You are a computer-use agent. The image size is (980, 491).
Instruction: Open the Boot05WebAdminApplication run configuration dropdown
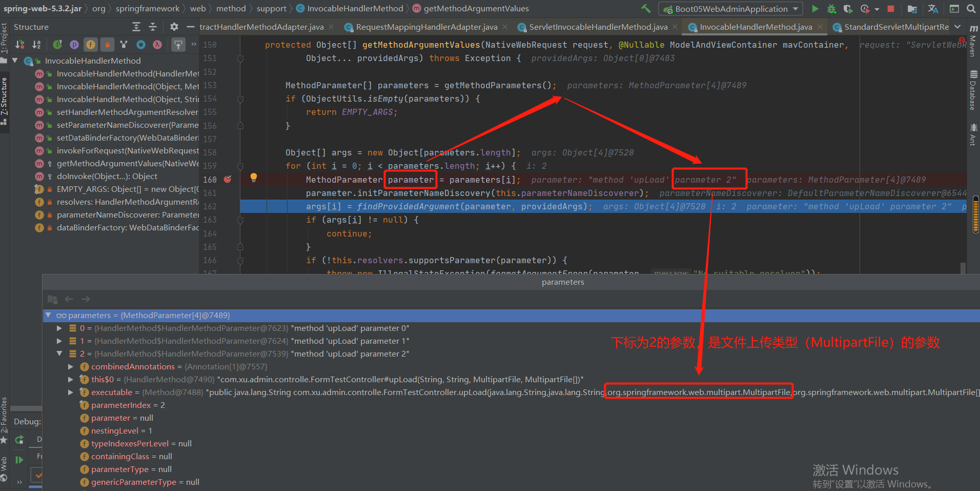tap(731, 9)
